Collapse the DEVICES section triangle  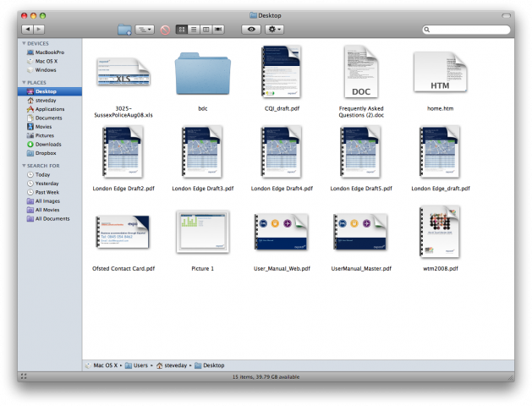[24, 43]
